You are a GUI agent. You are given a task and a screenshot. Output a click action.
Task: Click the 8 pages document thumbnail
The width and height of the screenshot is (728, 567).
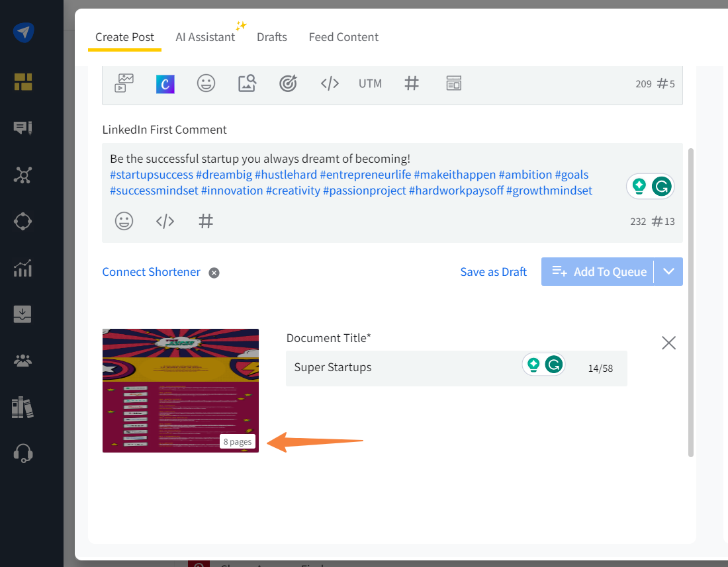[181, 390]
